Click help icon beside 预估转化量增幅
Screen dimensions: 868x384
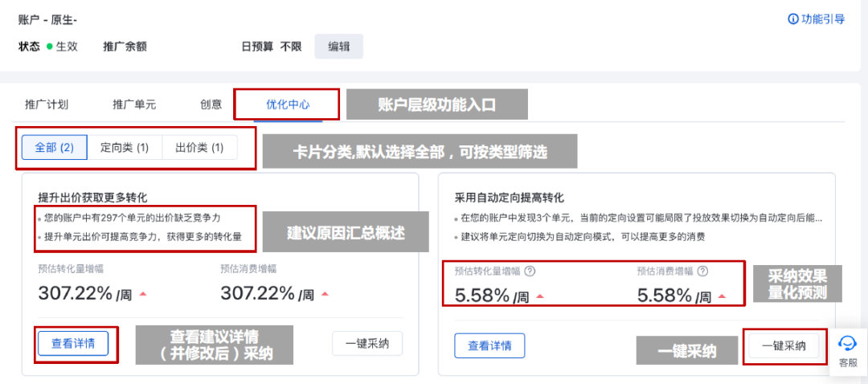point(530,271)
